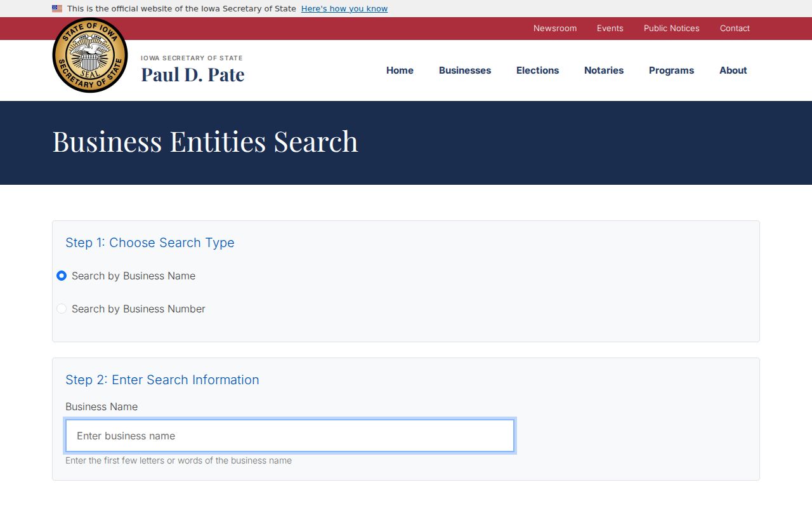This screenshot has height=508, width=812.
Task: Go to the Events page link
Action: 610,29
